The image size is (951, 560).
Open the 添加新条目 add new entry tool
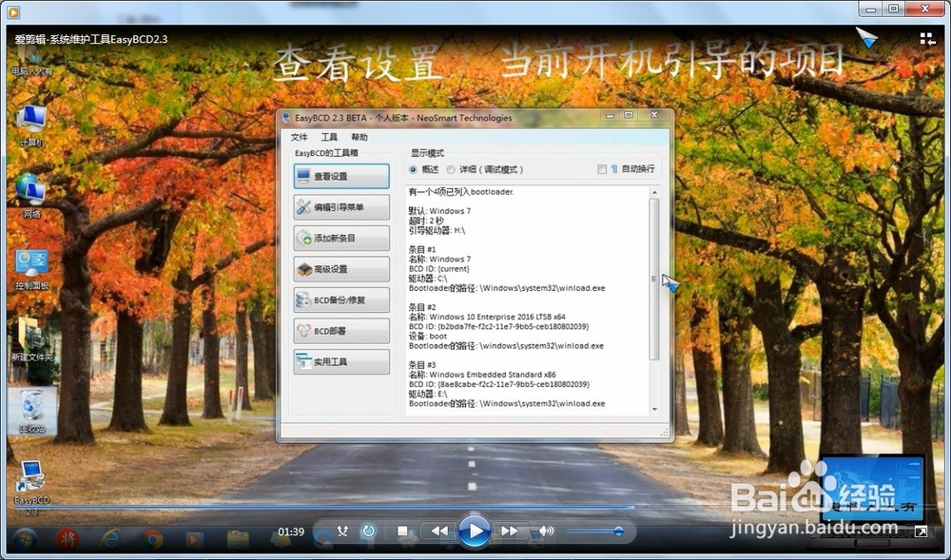coord(341,239)
